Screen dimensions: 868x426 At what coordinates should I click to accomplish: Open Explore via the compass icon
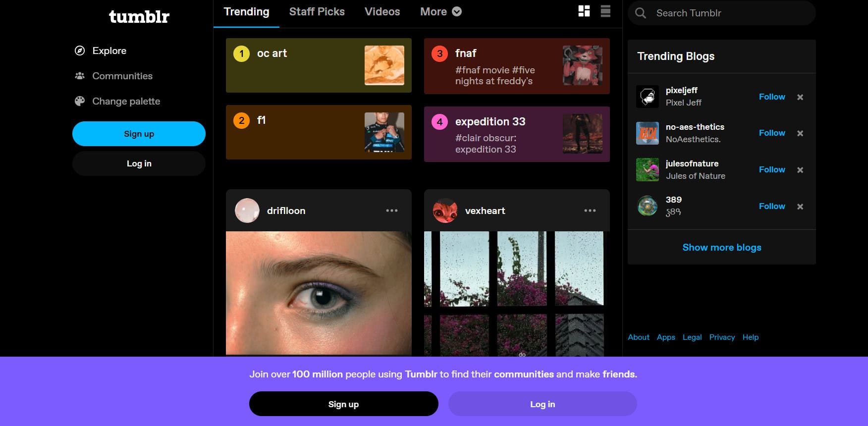click(79, 51)
